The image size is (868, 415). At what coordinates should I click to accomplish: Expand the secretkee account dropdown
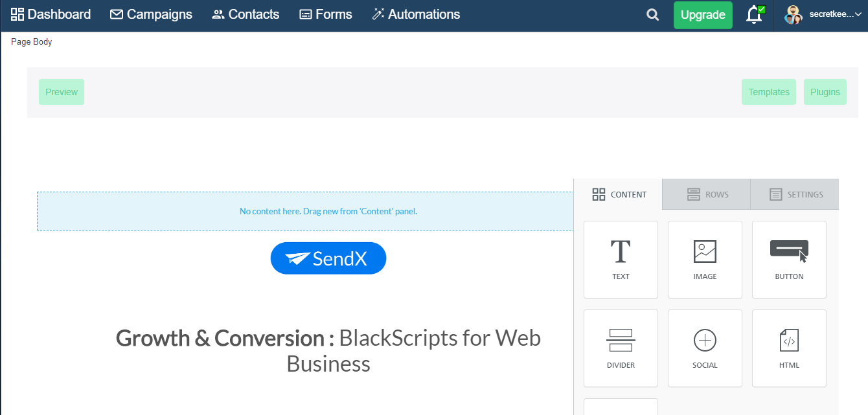click(x=835, y=14)
